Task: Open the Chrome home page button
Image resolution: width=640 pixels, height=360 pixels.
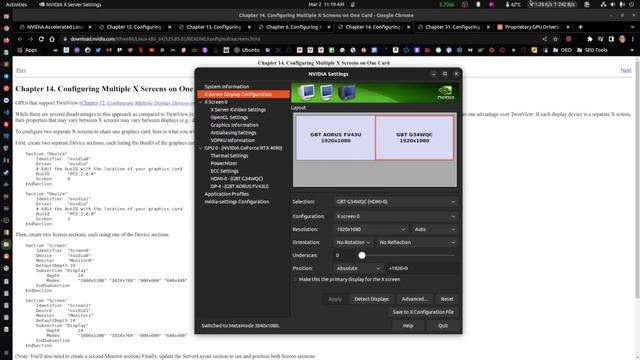Action: [x=52, y=39]
